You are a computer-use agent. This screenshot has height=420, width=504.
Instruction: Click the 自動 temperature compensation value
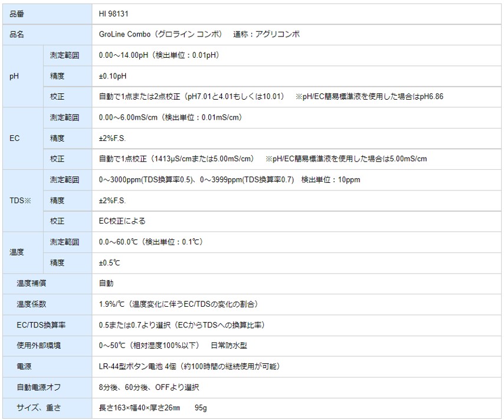click(106, 283)
